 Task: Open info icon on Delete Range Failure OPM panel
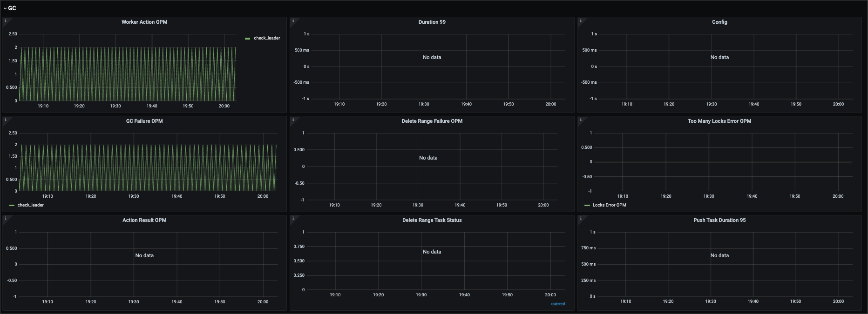click(x=293, y=120)
